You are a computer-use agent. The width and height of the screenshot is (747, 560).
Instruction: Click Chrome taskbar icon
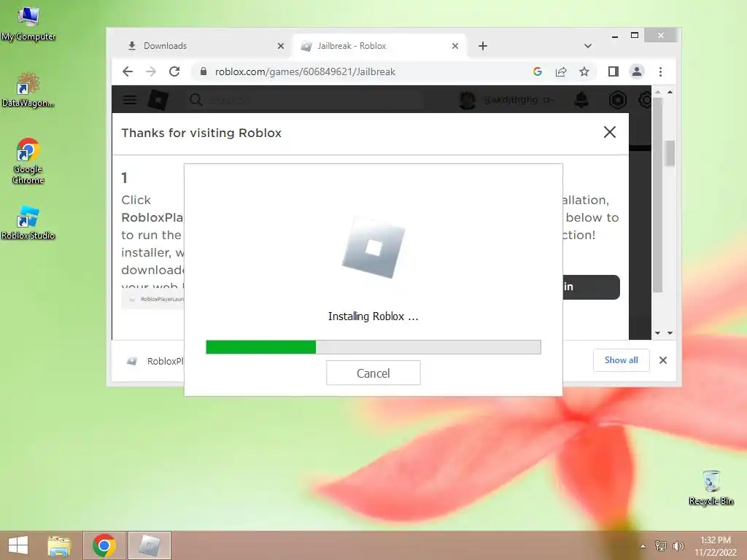[104, 545]
